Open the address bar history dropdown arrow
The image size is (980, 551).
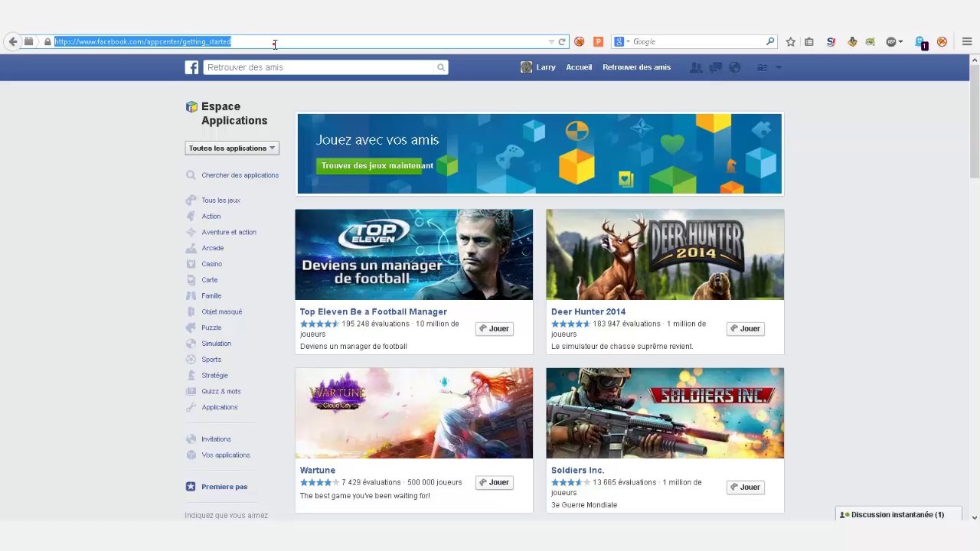pyautogui.click(x=551, y=42)
